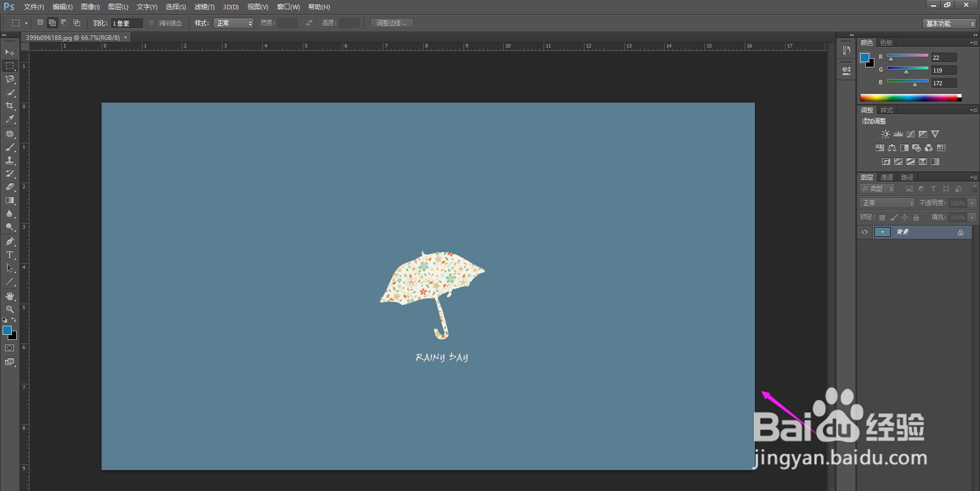This screenshot has height=491, width=980.
Task: Open the 填充 fill slider arrow
Action: click(x=972, y=217)
